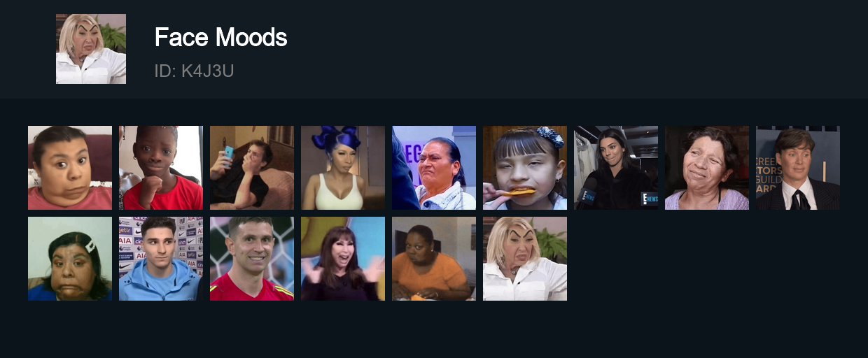Choose the puffed-cheeks sticker with white hair clip

click(x=70, y=259)
